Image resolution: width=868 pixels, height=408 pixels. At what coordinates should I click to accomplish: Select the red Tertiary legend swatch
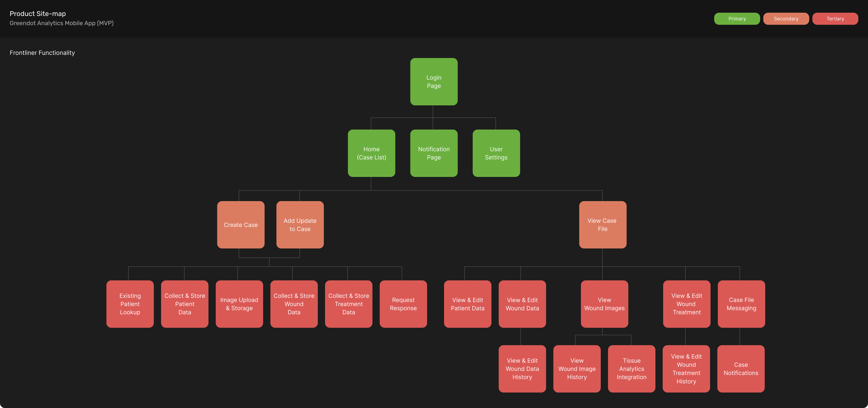point(835,19)
